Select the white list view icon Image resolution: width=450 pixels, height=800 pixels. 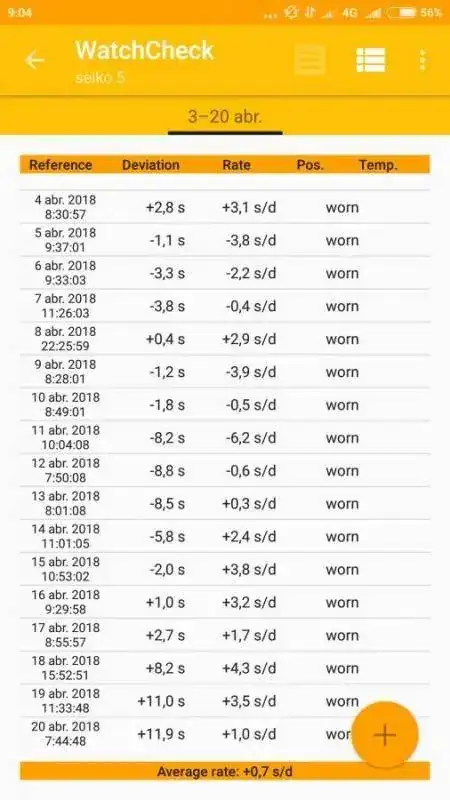(371, 60)
